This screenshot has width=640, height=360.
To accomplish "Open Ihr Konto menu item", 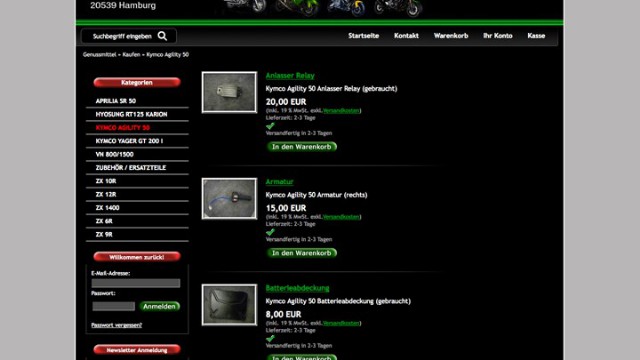I will coord(498,36).
